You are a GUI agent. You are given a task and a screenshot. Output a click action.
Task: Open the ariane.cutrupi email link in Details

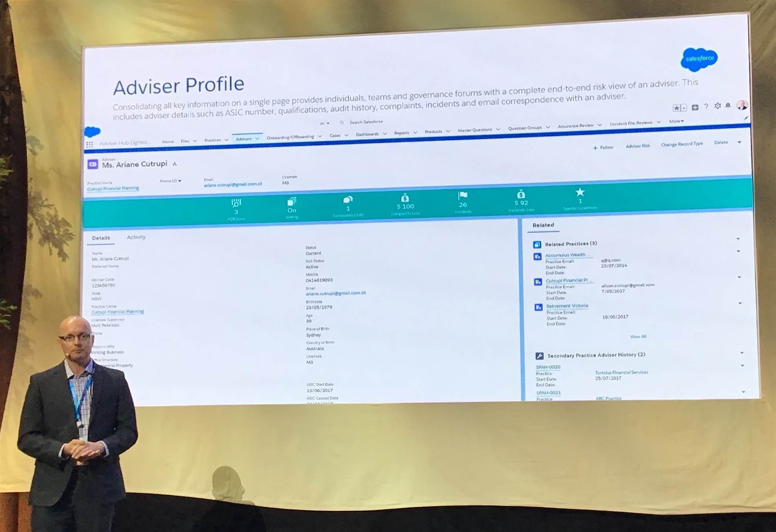pyautogui.click(x=336, y=293)
